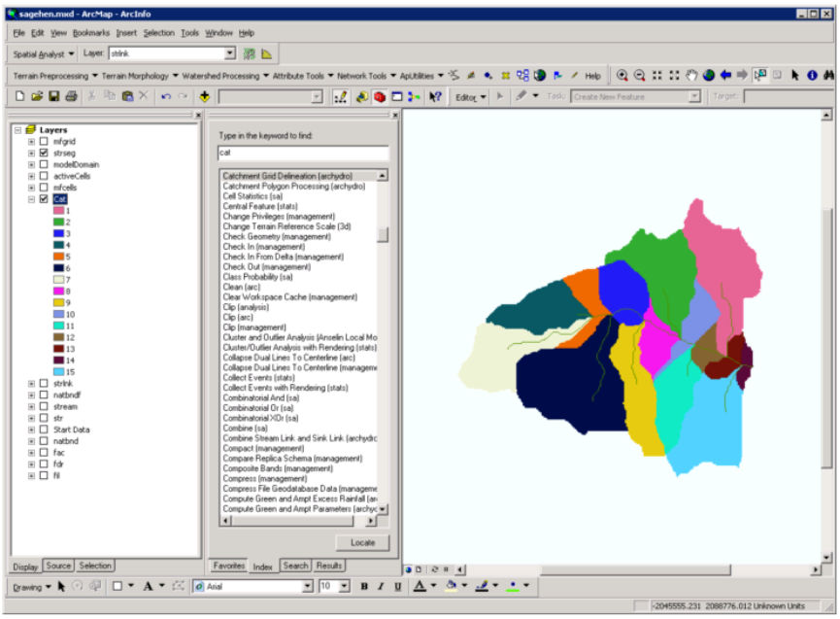Turn off the strseg layer checkbox

[x=44, y=153]
